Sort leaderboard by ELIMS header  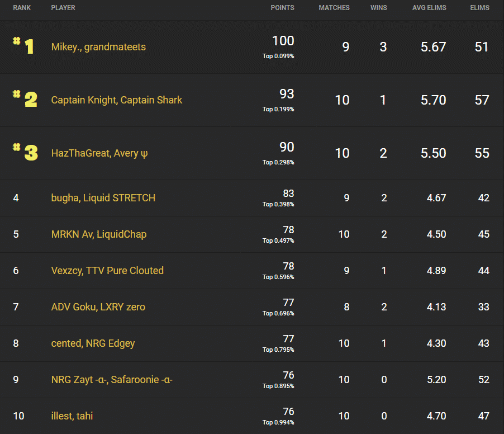tap(479, 8)
